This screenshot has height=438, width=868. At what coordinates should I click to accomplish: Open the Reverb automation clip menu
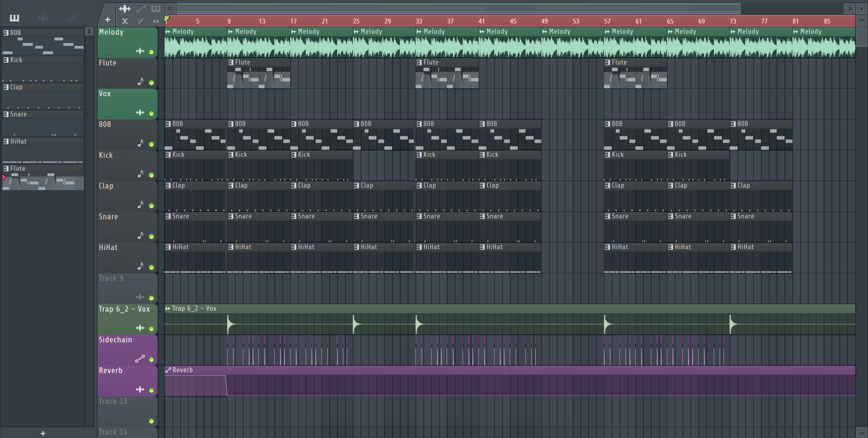[168, 370]
